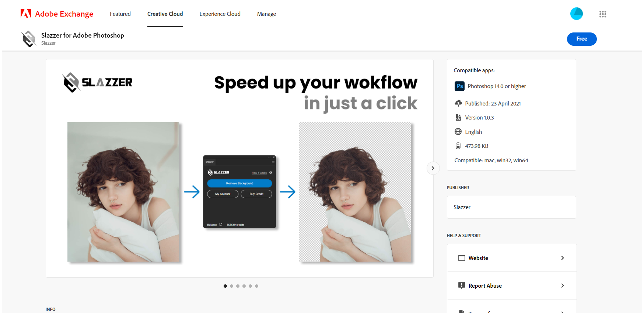
Task: Click the Report Abuse flag icon
Action: [x=461, y=285]
